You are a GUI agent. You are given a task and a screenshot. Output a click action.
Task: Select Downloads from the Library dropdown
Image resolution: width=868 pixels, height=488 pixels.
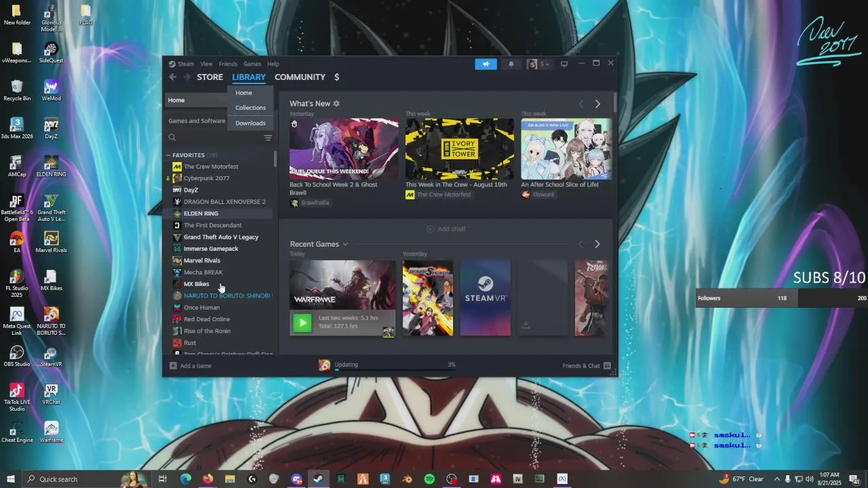[250, 123]
